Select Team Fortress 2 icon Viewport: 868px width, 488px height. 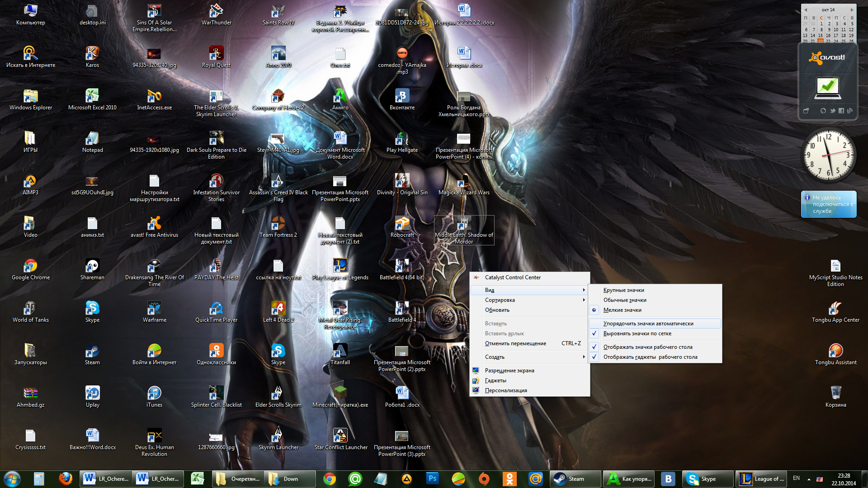pyautogui.click(x=278, y=227)
